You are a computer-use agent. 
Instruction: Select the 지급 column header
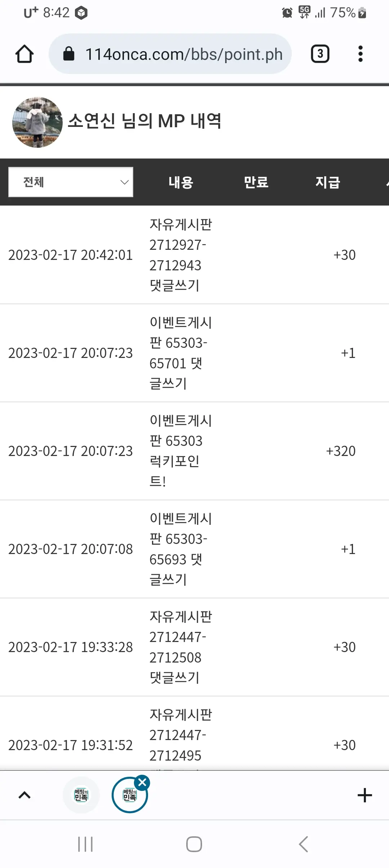coord(328,182)
